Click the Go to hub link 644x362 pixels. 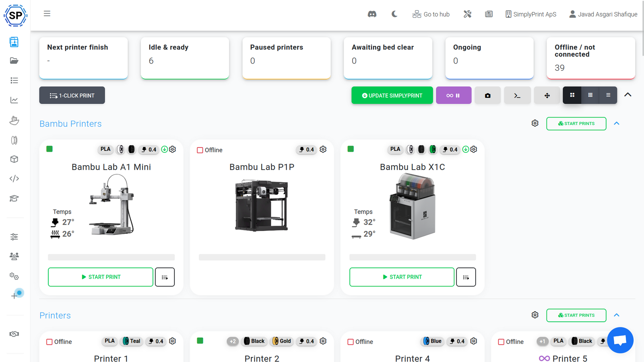431,14
